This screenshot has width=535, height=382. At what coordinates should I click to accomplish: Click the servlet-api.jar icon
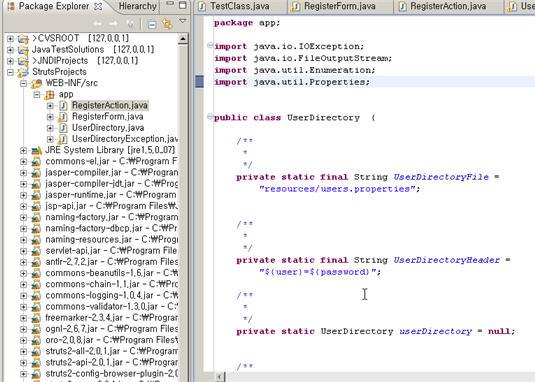[36, 251]
